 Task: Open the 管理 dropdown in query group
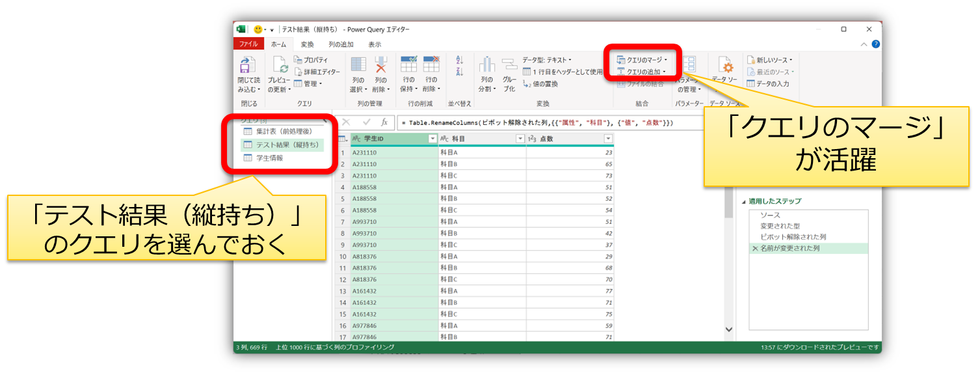[307, 83]
